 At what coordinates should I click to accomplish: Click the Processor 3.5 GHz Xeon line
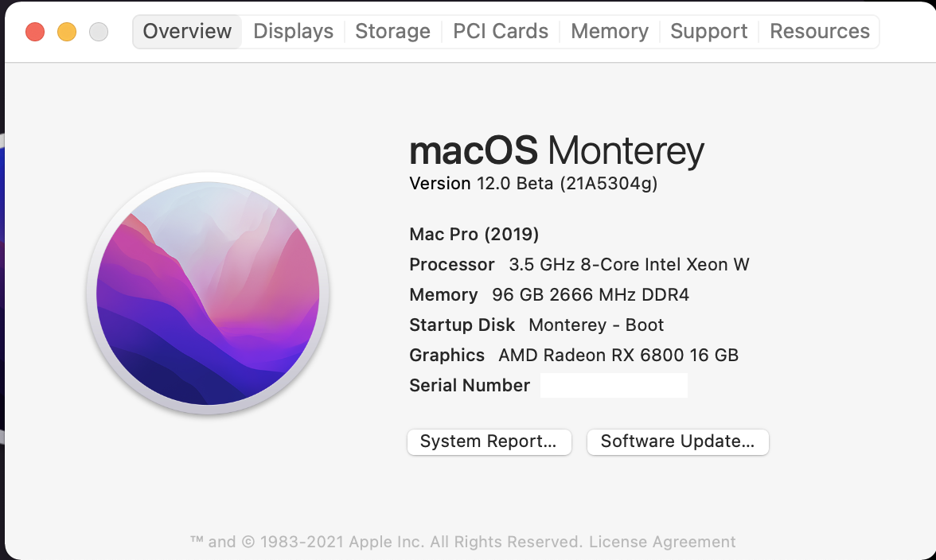579,265
